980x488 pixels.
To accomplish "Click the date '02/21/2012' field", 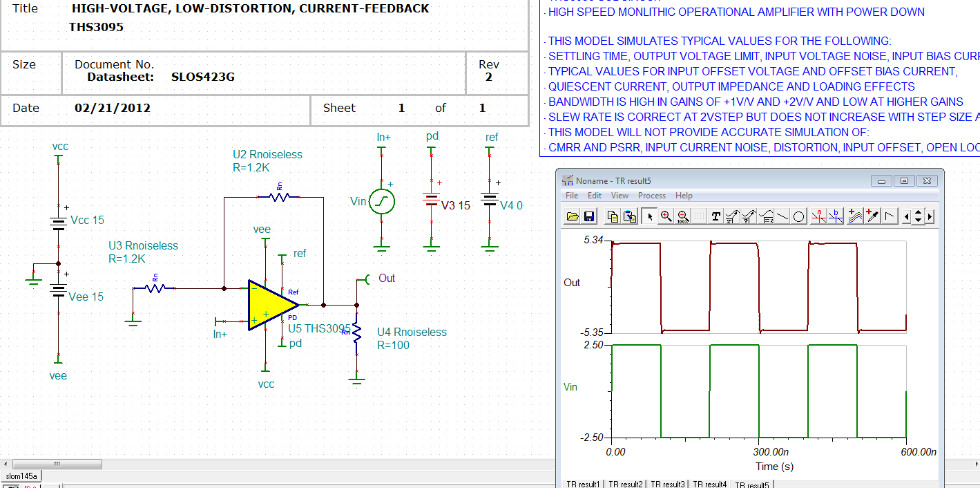I will 113,108.
